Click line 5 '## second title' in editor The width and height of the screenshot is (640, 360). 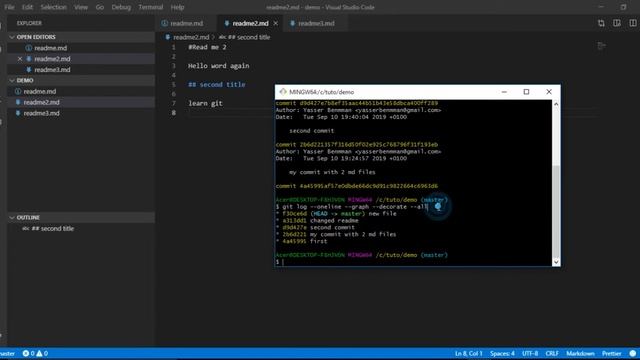217,84
